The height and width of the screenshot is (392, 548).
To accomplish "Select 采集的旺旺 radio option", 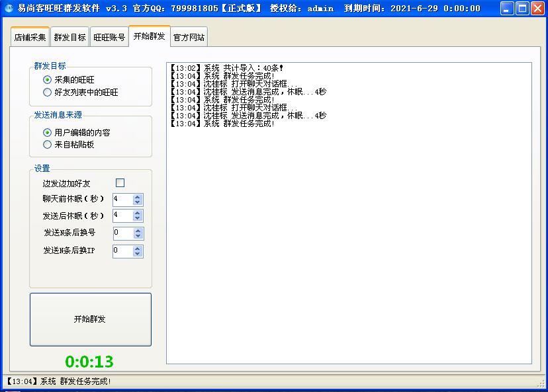I will (x=69, y=80).
